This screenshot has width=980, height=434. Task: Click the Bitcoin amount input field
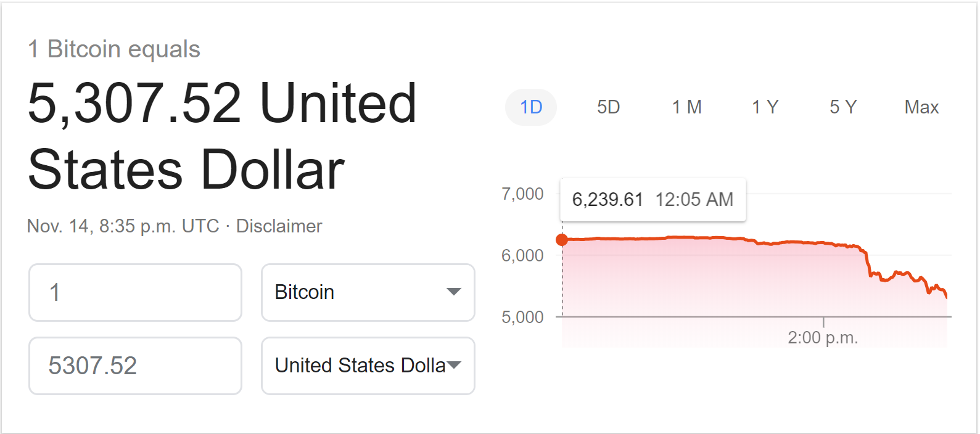coord(135,292)
